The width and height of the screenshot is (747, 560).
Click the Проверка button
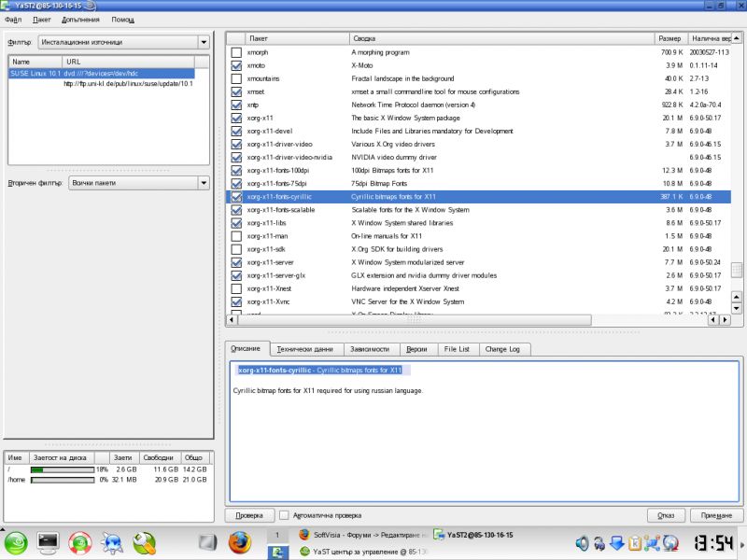click(x=249, y=515)
